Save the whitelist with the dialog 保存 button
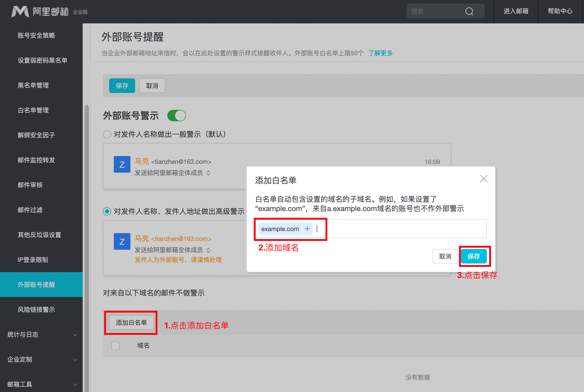Viewport: 584px width, 392px height. pyautogui.click(x=474, y=256)
